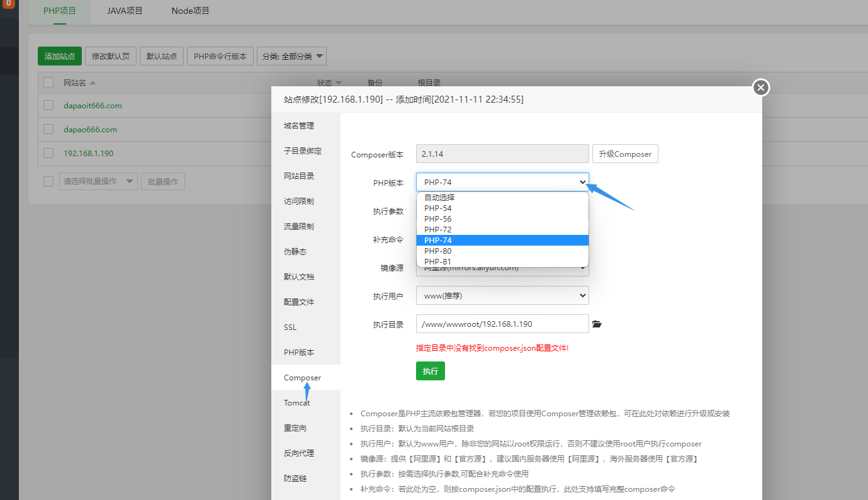Open 反向代理 in the dialog sidebar
The height and width of the screenshot is (500, 868).
[x=306, y=453]
